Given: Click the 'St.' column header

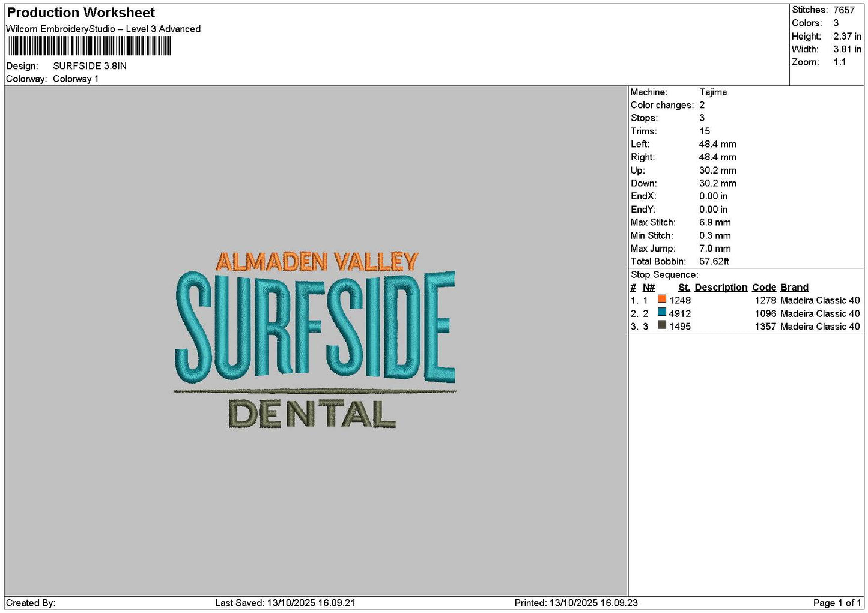Looking at the screenshot, I should 684,288.
